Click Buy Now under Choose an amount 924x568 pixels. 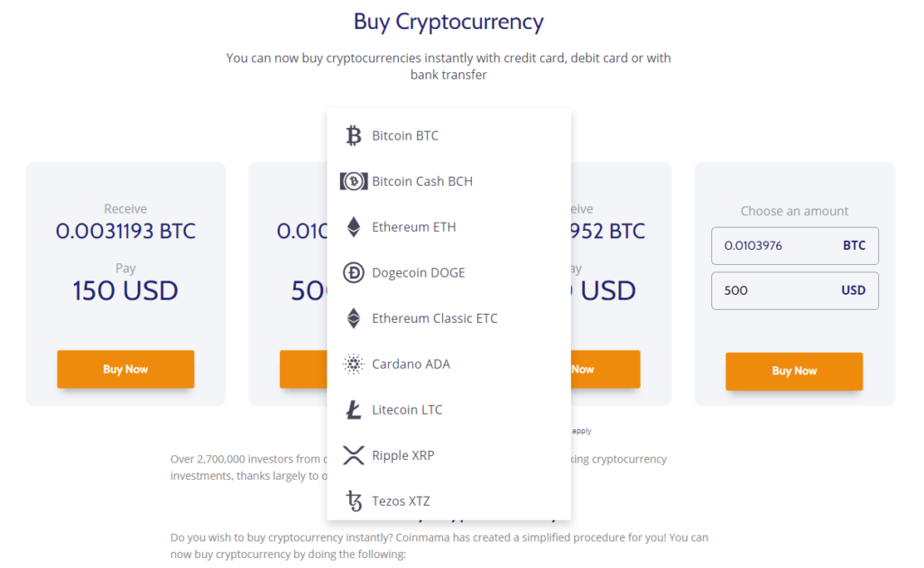tap(794, 371)
